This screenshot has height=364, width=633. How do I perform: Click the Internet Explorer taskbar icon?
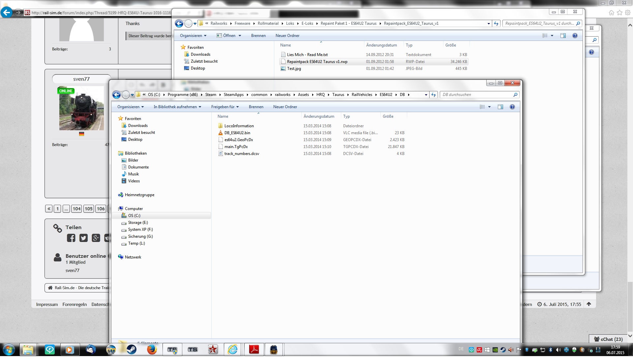pyautogui.click(x=233, y=349)
